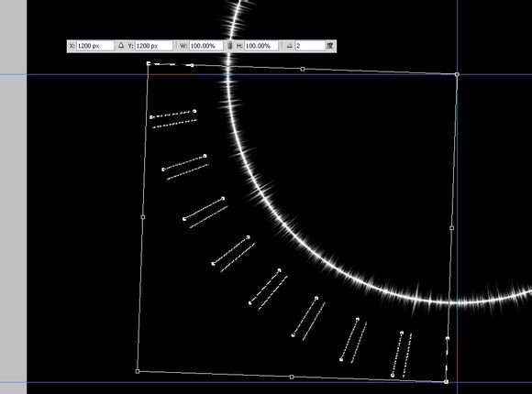Click the top-left corner transform handle
The image size is (532, 394).
[x=149, y=63]
